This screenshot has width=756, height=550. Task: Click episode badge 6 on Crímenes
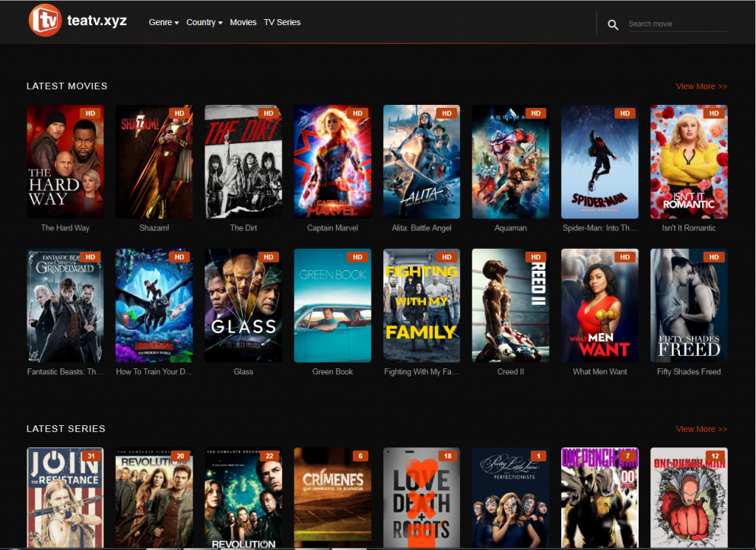360,456
